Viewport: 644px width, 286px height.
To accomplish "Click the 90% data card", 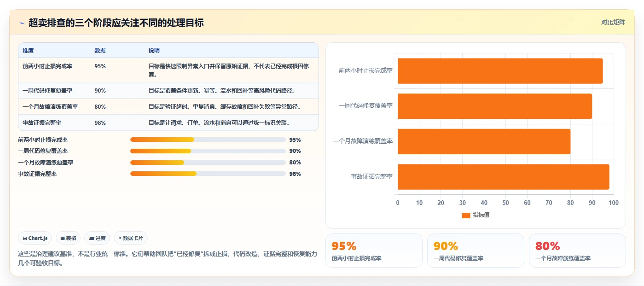I will pos(476,251).
